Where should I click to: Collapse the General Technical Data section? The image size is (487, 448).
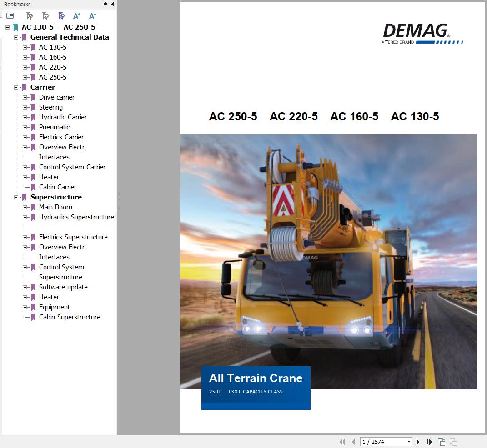[x=16, y=37]
